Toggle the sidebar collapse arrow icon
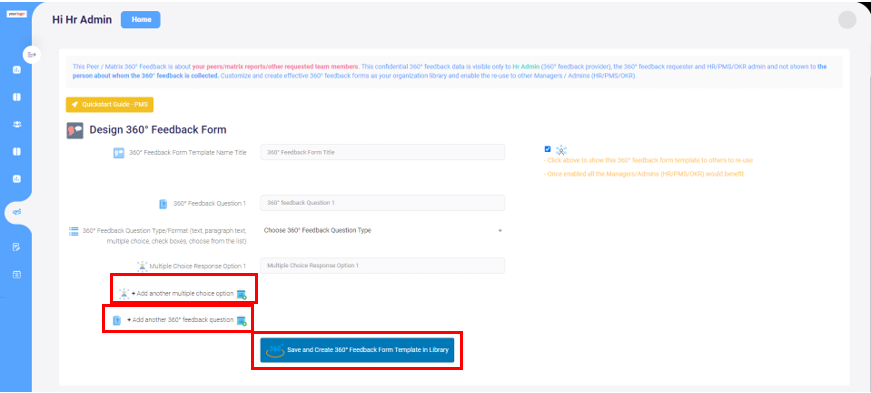 tap(32, 54)
